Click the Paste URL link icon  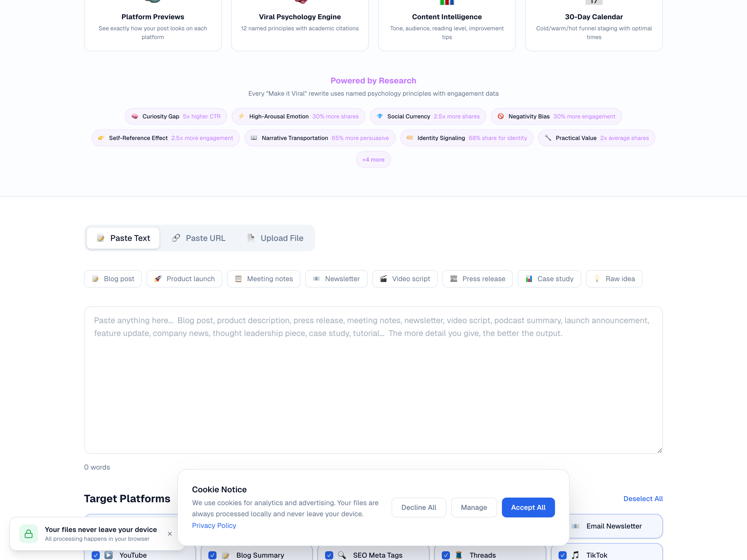(176, 238)
